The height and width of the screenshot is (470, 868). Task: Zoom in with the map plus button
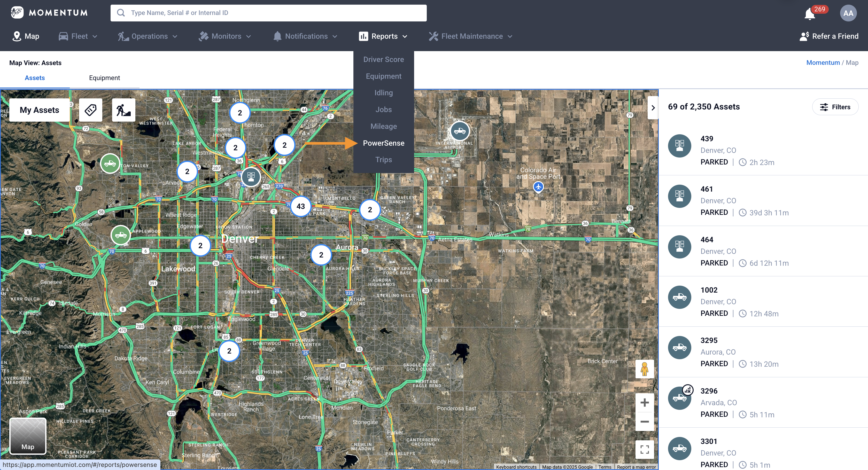[644, 403]
